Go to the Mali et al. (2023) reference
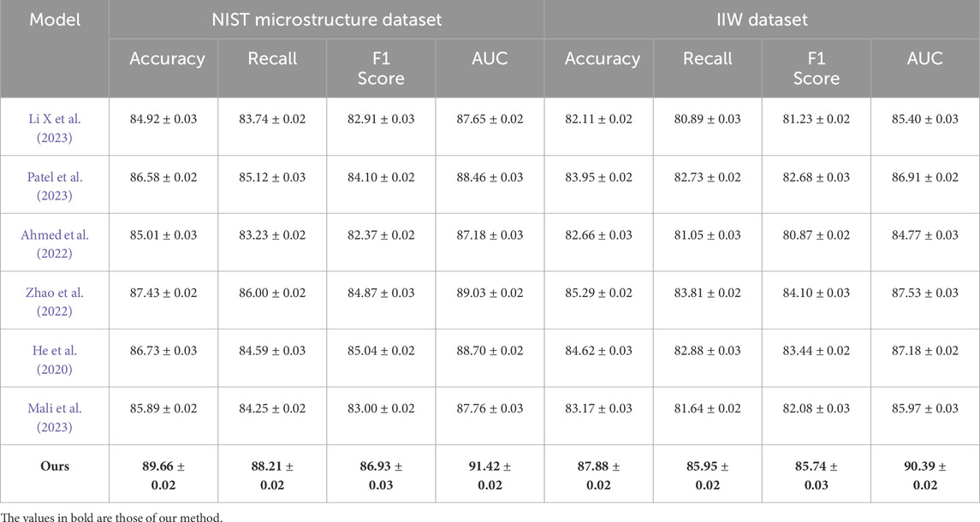The height and width of the screenshot is (522, 980). click(54, 416)
